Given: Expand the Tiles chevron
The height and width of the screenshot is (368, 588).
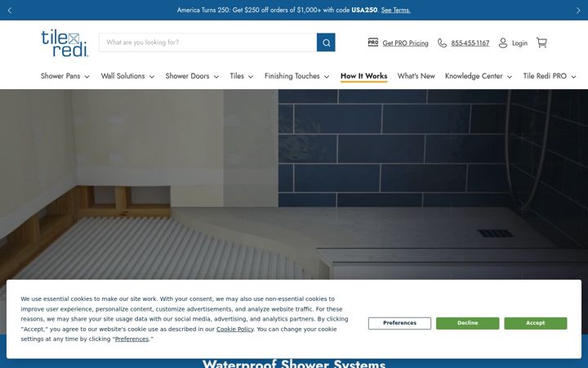Looking at the screenshot, I should pyautogui.click(x=251, y=77).
